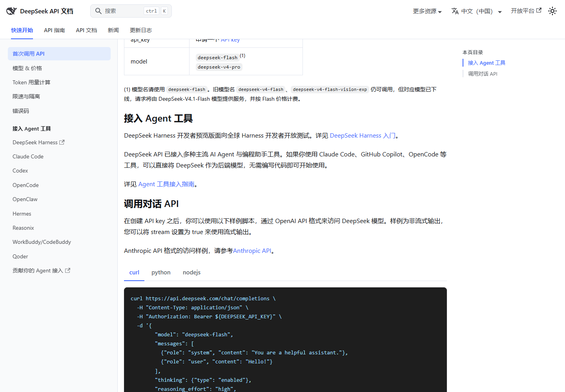The height and width of the screenshot is (392, 565).
Task: Follow the Agent 工具接入指南 link
Action: tap(166, 184)
